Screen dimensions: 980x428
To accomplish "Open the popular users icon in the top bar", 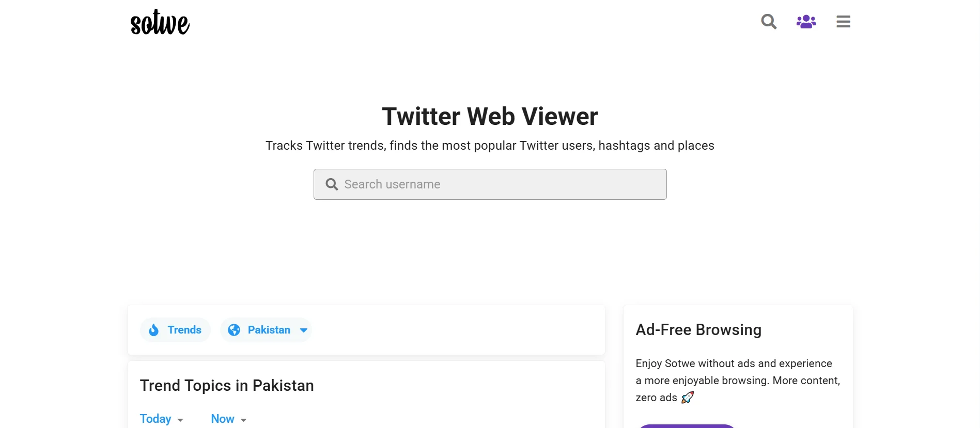I will 806,22.
